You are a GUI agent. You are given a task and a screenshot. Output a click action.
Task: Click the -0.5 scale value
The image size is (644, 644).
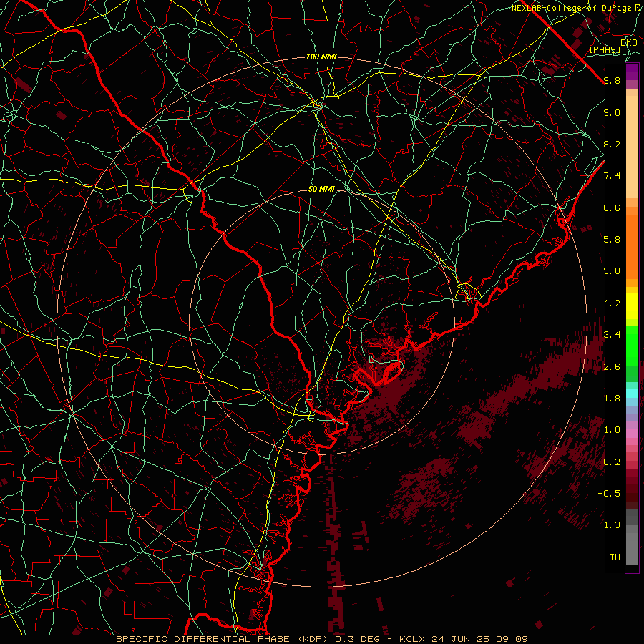609,494
